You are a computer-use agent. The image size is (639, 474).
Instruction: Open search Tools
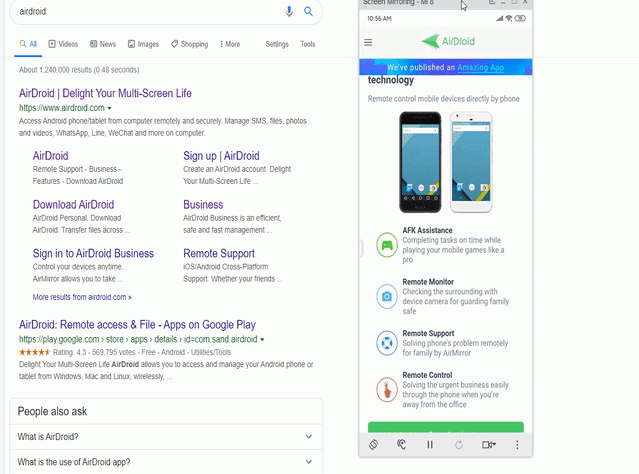click(308, 44)
